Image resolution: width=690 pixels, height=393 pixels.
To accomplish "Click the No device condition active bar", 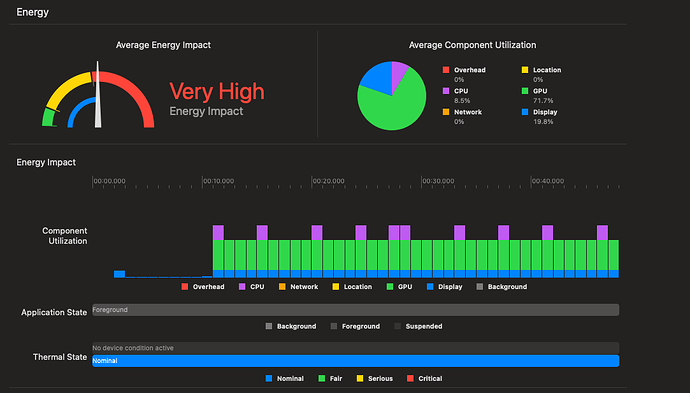I will click(x=356, y=348).
